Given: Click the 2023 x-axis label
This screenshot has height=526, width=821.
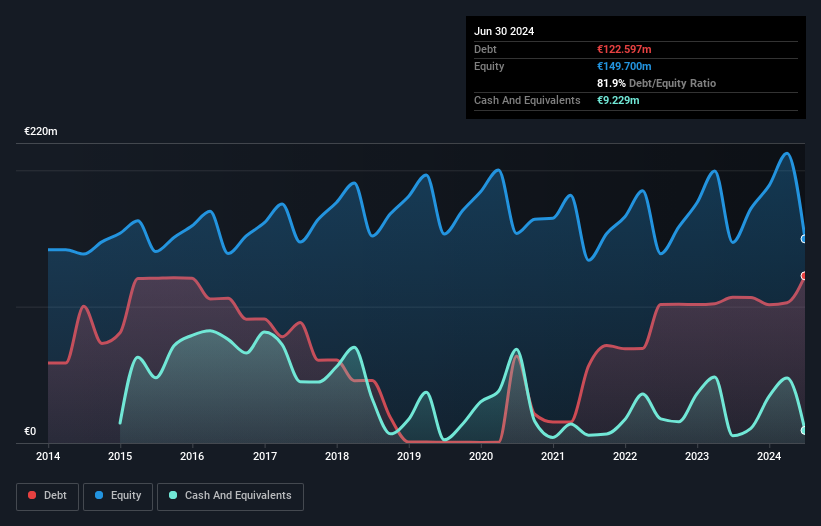Looking at the screenshot, I should 697,456.
